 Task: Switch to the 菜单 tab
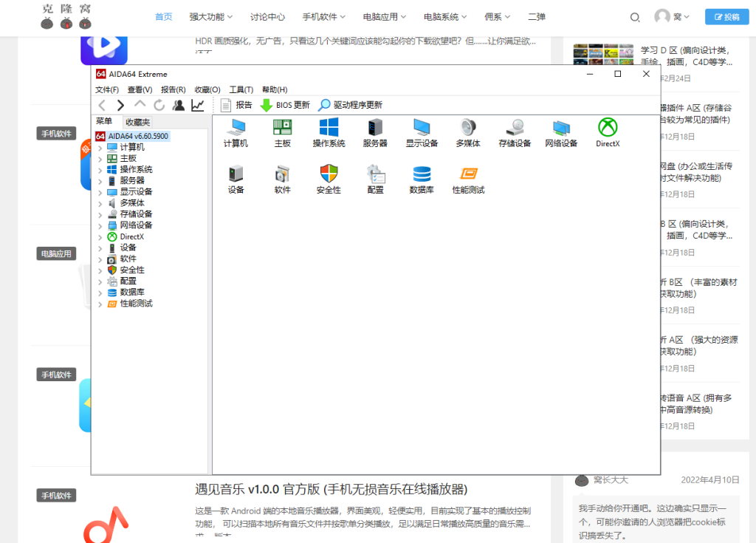click(104, 121)
